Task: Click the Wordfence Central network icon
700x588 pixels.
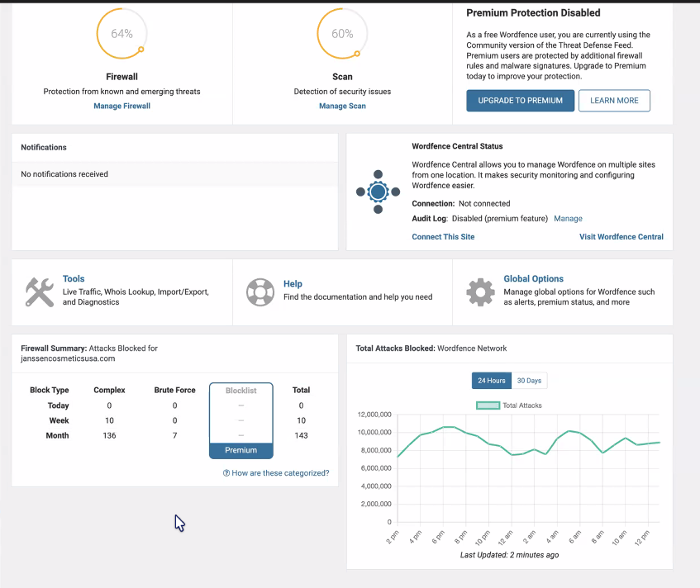Action: [x=378, y=192]
